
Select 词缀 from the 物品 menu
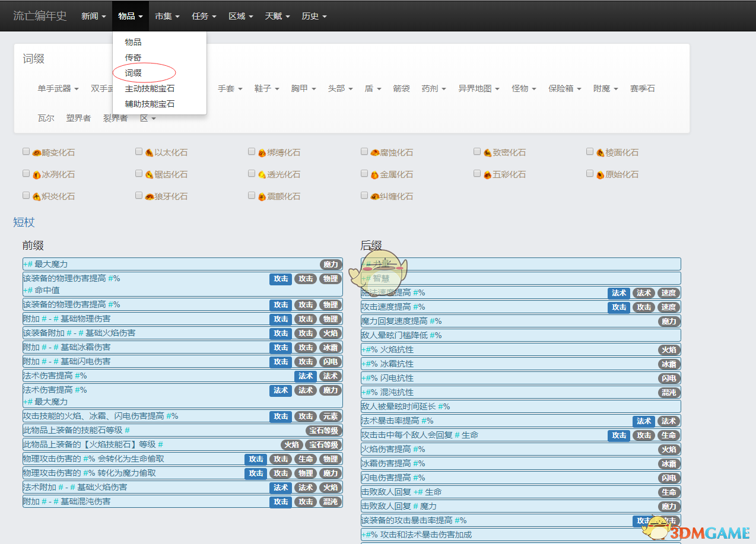(x=133, y=73)
